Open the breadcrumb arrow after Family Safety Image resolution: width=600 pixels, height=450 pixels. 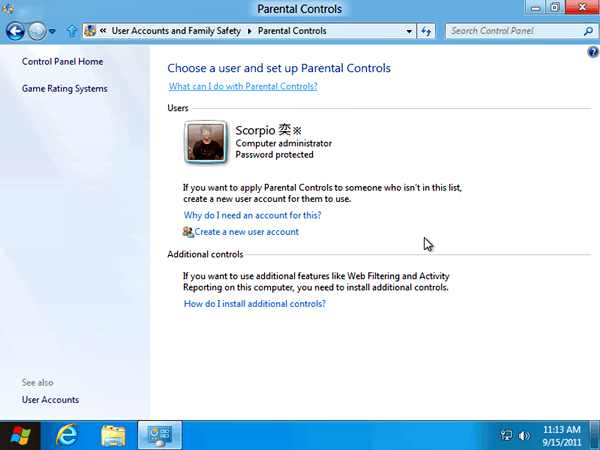249,31
